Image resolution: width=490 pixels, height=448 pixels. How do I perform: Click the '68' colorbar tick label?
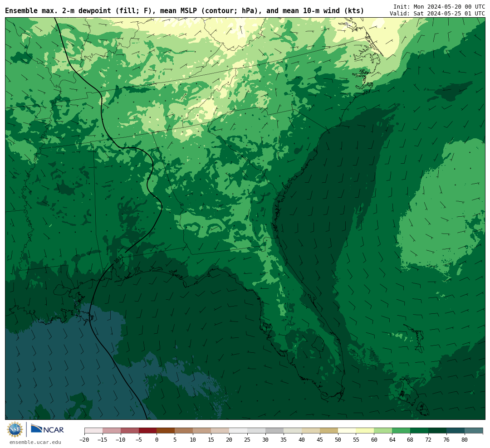click(410, 440)
